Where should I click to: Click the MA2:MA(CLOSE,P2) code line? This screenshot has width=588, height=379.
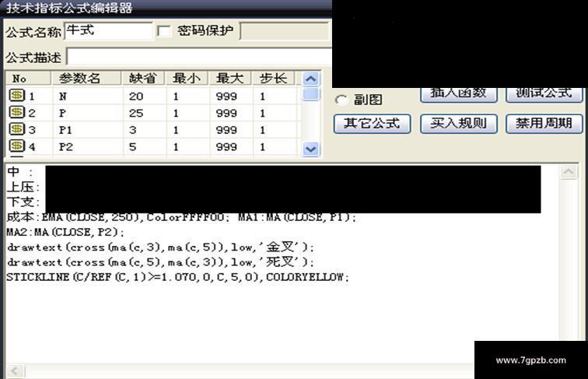coord(65,232)
